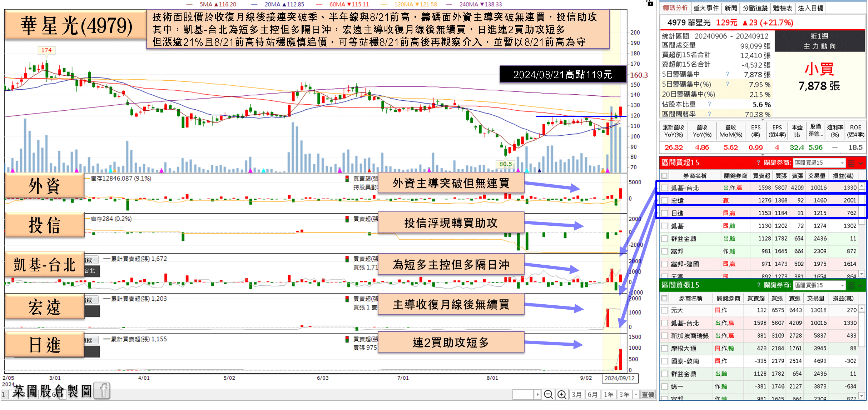This screenshot has height=410, width=868.
Task: Tick the 富邦-建國 row checkbox
Action: tap(664, 264)
